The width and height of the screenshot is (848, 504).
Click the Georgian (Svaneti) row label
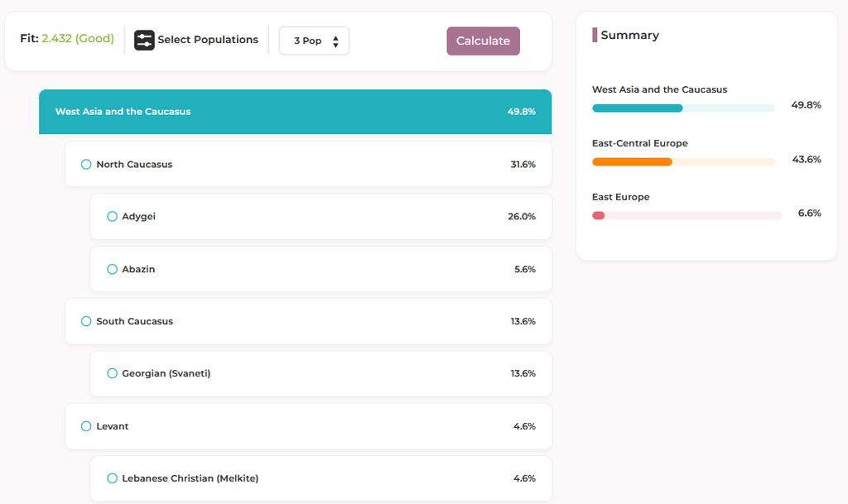pyautogui.click(x=166, y=373)
